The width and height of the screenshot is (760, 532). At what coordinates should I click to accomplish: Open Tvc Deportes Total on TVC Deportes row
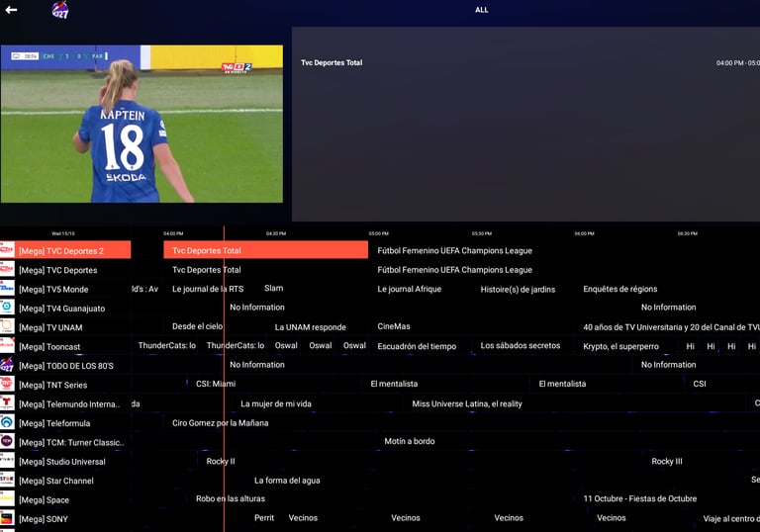[207, 270]
